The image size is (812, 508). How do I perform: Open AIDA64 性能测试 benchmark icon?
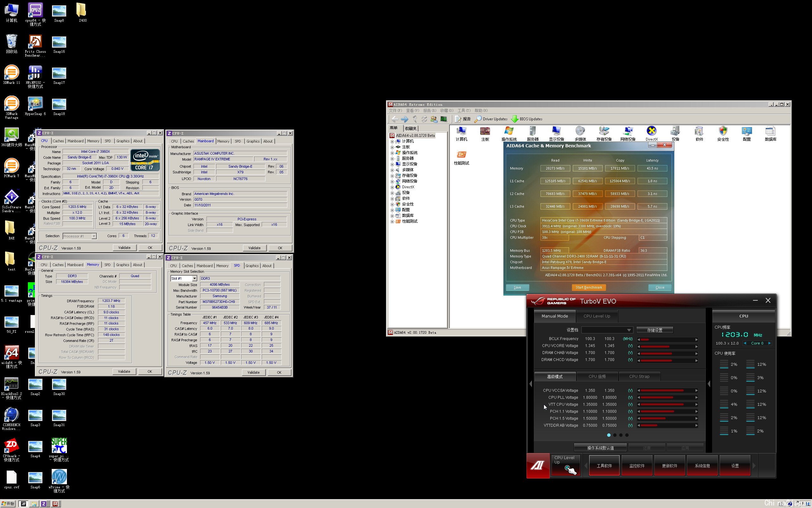tap(462, 157)
